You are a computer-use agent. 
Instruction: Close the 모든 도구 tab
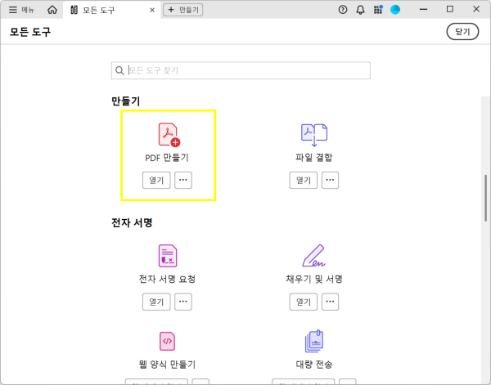point(152,10)
